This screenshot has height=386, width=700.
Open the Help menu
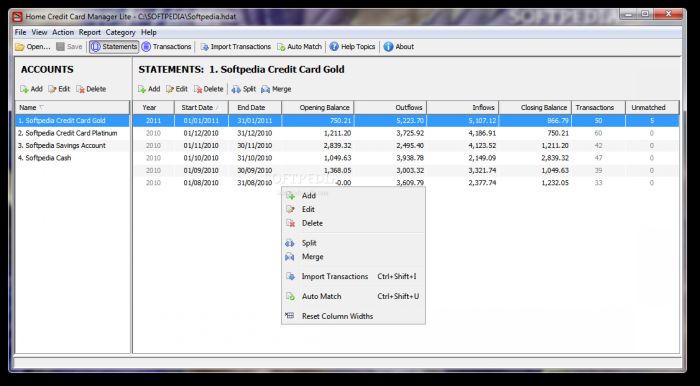pos(149,33)
